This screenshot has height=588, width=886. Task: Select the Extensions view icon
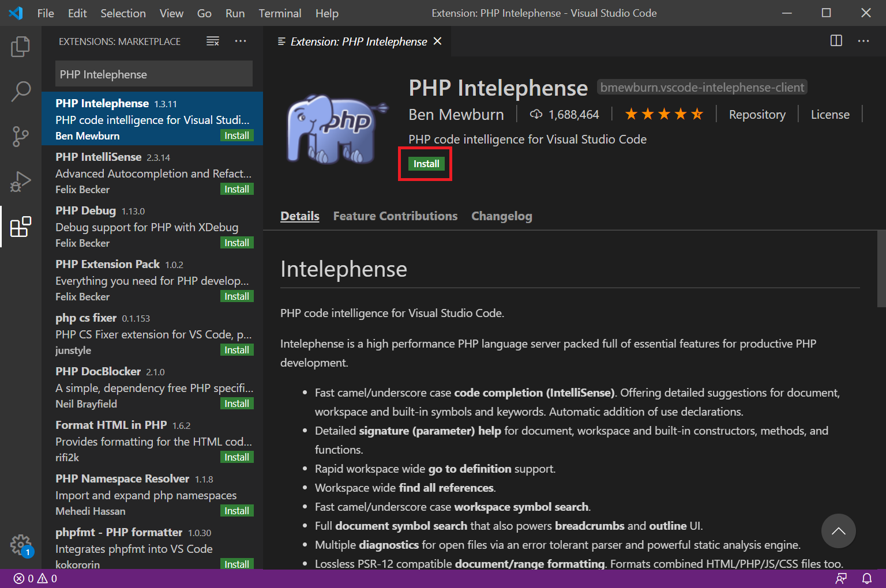click(20, 227)
